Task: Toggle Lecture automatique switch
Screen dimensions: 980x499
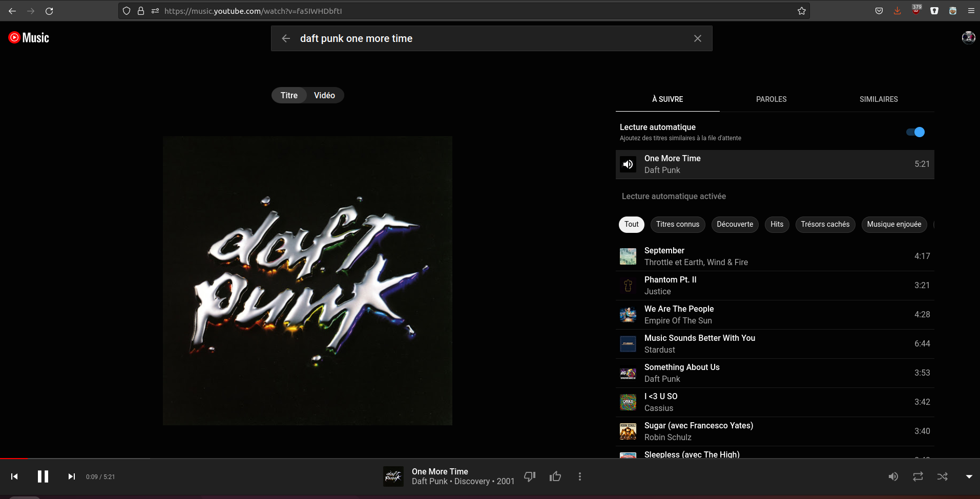Action: click(x=915, y=132)
